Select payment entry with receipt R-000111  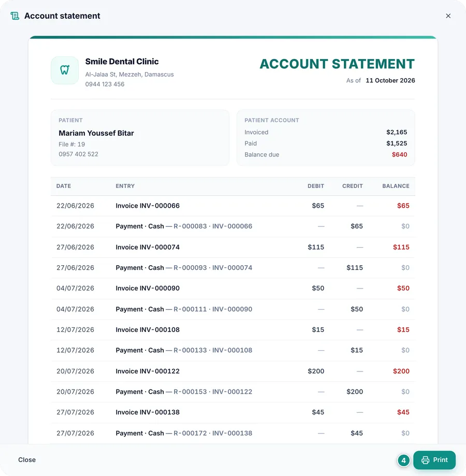(232, 309)
